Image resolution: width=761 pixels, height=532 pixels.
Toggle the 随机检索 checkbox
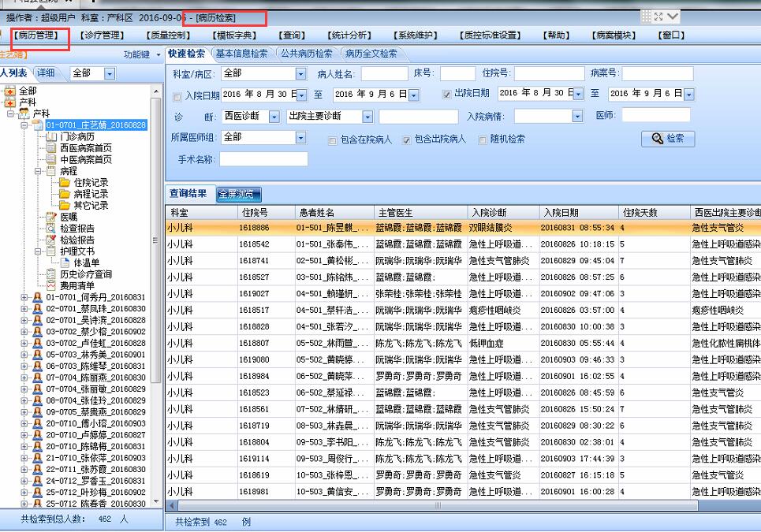coord(483,140)
